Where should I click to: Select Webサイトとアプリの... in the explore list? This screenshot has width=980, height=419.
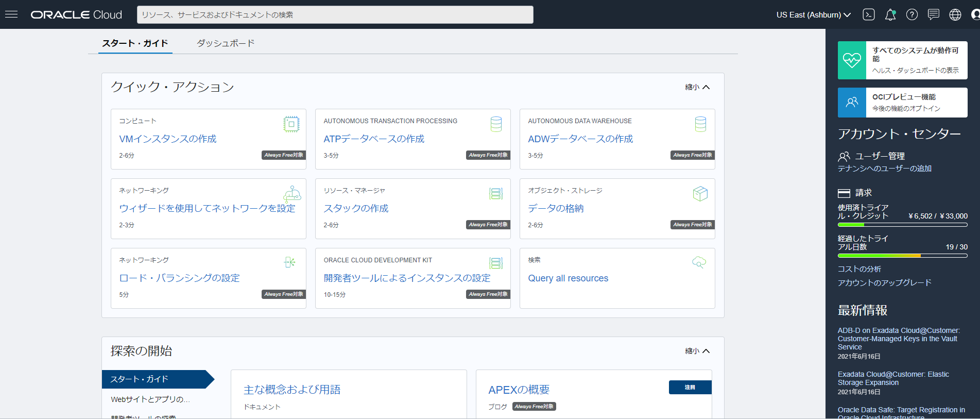coord(150,399)
